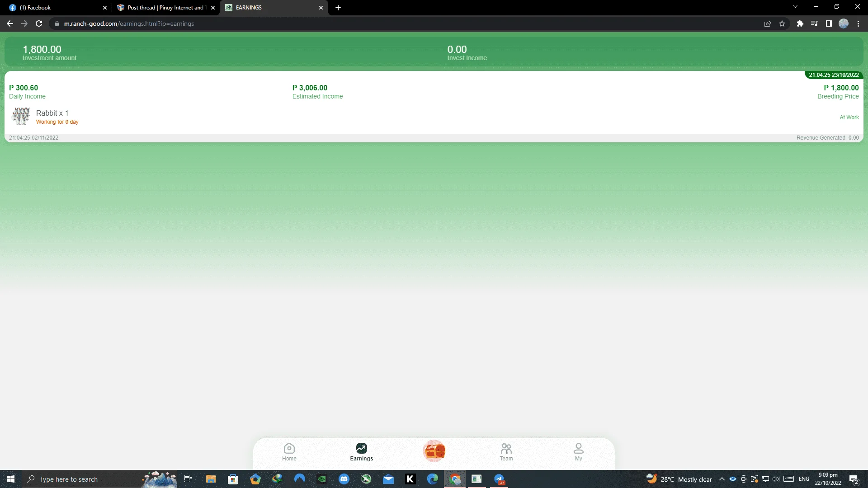Open Discord from the taskbar
This screenshot has width=868, height=488.
[x=344, y=479]
